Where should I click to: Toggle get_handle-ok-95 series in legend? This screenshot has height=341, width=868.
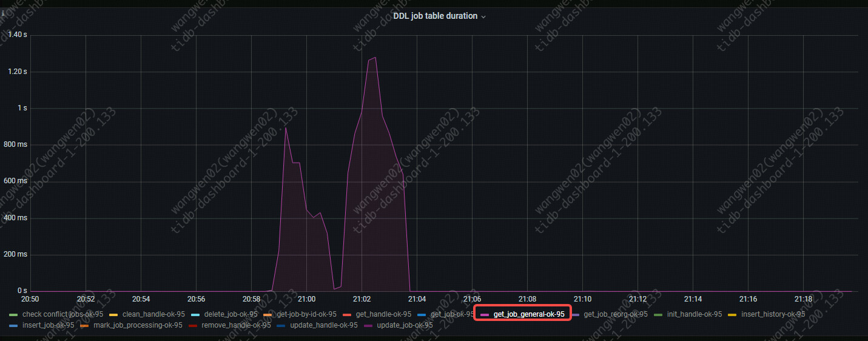click(383, 314)
